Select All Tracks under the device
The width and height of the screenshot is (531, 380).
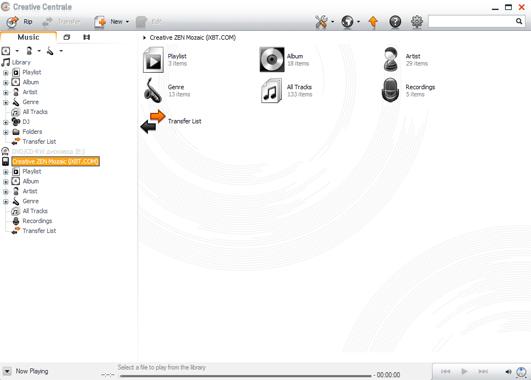[x=35, y=211]
